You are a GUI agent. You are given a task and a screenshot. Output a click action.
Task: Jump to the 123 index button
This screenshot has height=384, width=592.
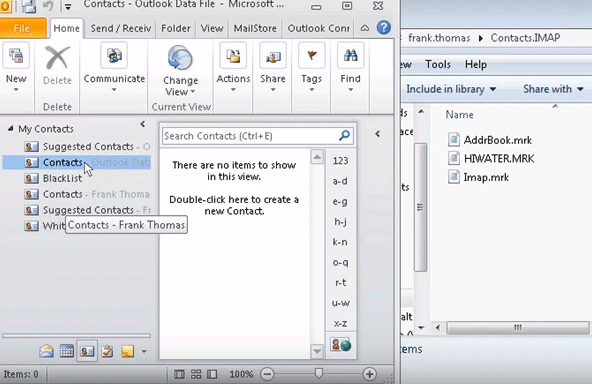coord(340,161)
